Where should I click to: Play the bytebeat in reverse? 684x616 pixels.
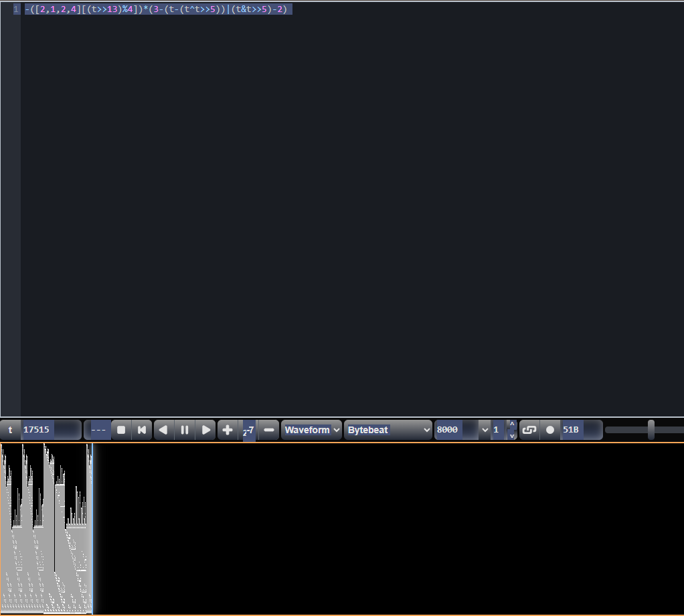tap(163, 430)
